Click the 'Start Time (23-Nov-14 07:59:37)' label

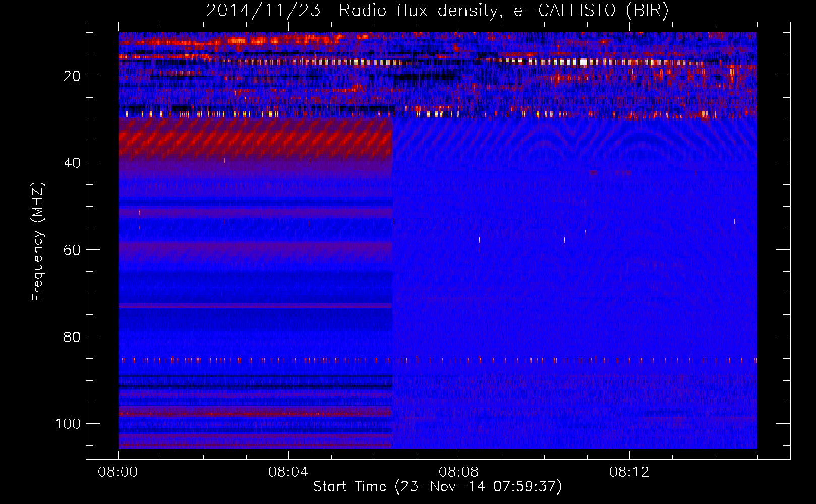tap(437, 487)
